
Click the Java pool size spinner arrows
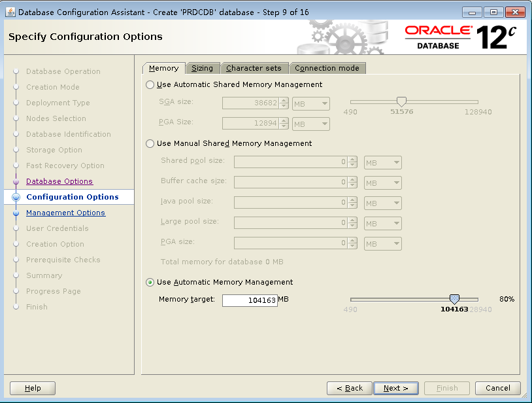(x=352, y=203)
